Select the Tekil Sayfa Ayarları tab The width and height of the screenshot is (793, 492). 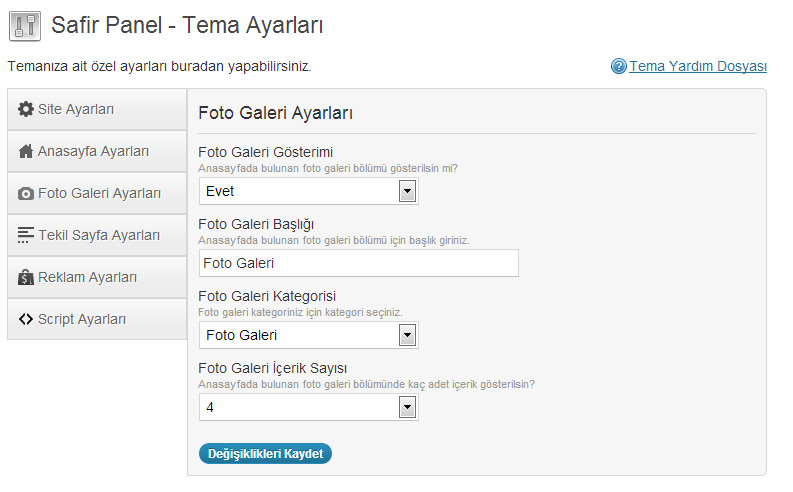(97, 235)
